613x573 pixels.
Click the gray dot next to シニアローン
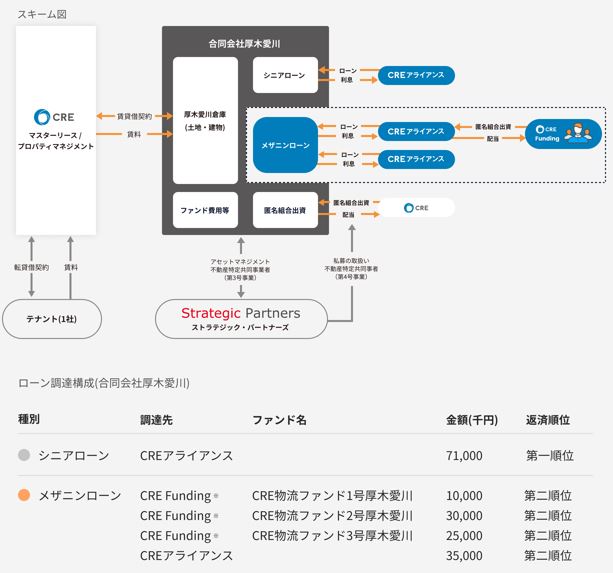point(24,455)
